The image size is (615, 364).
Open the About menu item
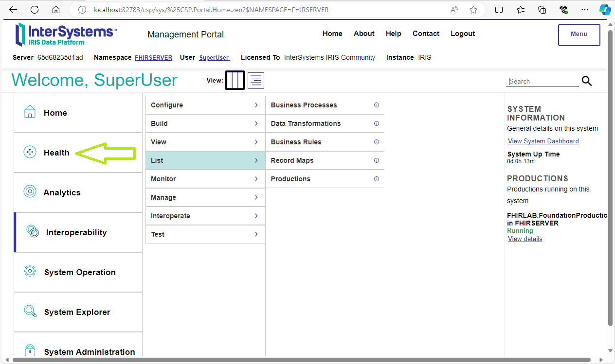pyautogui.click(x=364, y=34)
